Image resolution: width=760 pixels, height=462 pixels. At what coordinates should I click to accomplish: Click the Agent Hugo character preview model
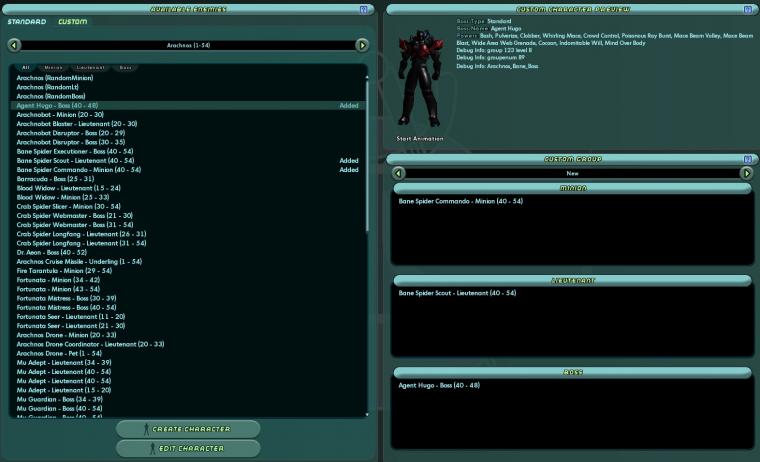420,78
